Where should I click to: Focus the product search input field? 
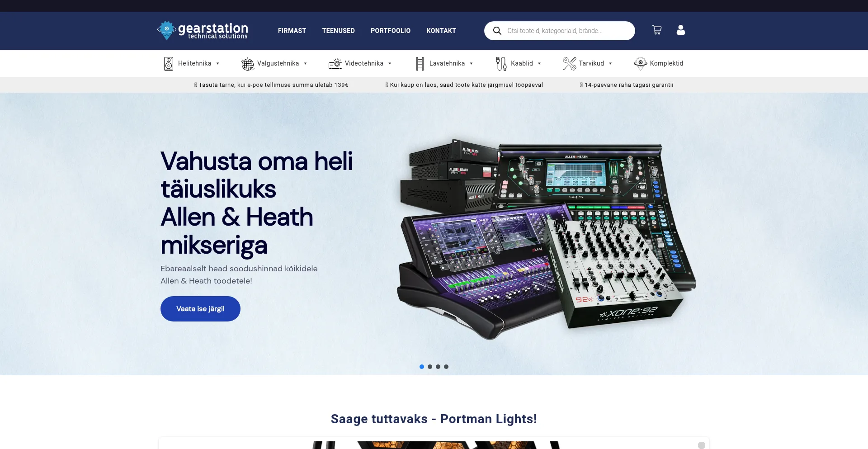pos(565,31)
